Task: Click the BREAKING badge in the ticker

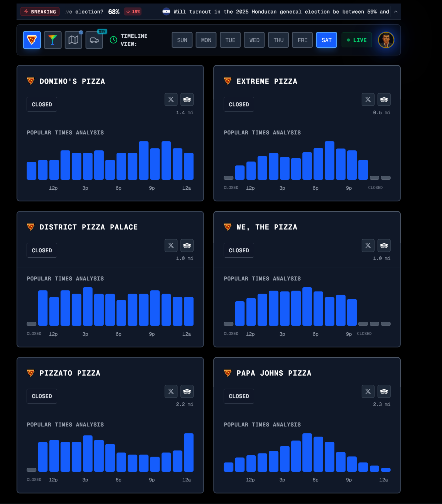Action: point(40,12)
